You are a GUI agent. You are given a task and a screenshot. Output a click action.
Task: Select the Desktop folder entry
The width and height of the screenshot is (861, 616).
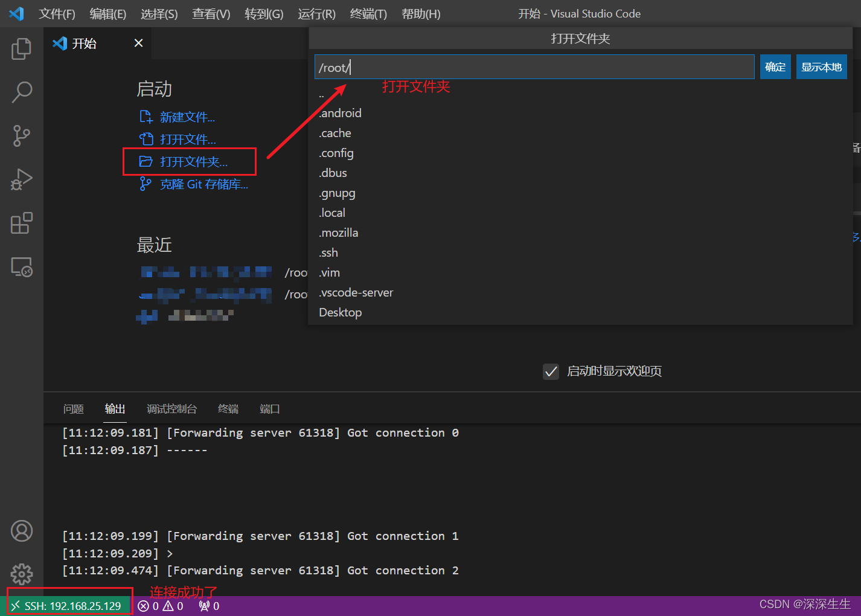tap(340, 312)
